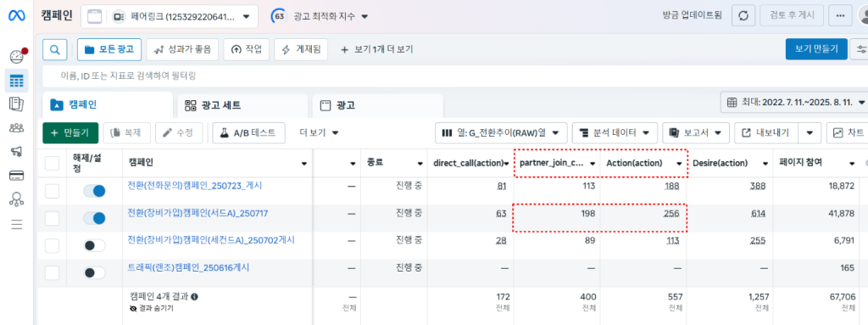Click the blue 보기 만들기 button
Screen dimensions: 868x325
[816, 49]
